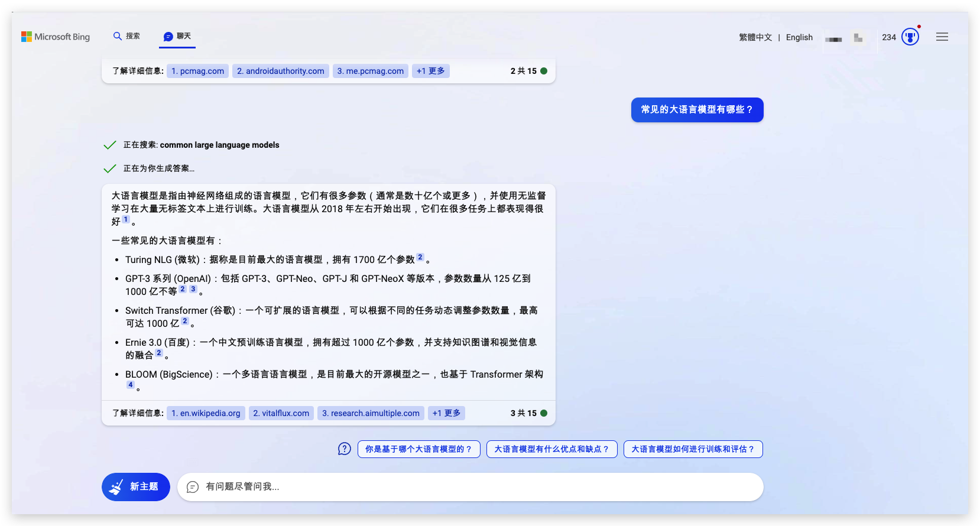This screenshot has height=526, width=980.
Task: Open citation 1 after 表现得很好
Action: click(126, 219)
